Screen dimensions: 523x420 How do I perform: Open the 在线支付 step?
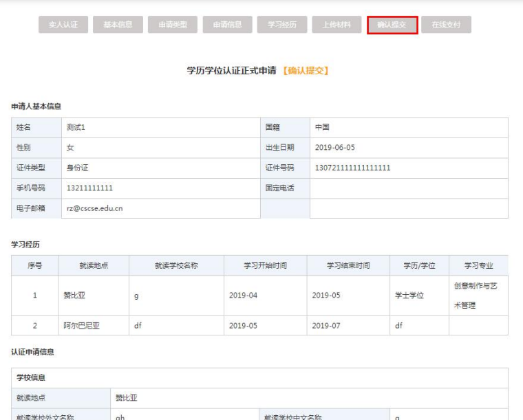446,25
